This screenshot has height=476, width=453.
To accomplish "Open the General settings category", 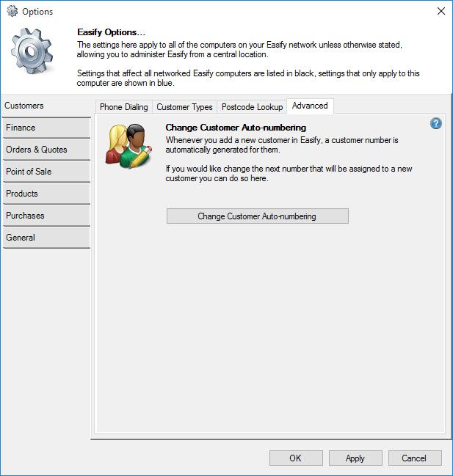I will click(46, 238).
